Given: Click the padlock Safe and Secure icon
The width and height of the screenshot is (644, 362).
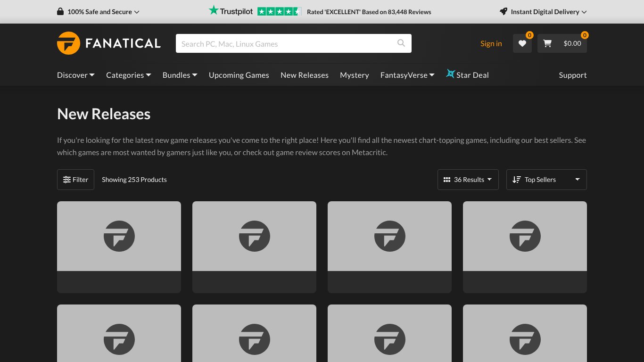Looking at the screenshot, I should [x=60, y=12].
